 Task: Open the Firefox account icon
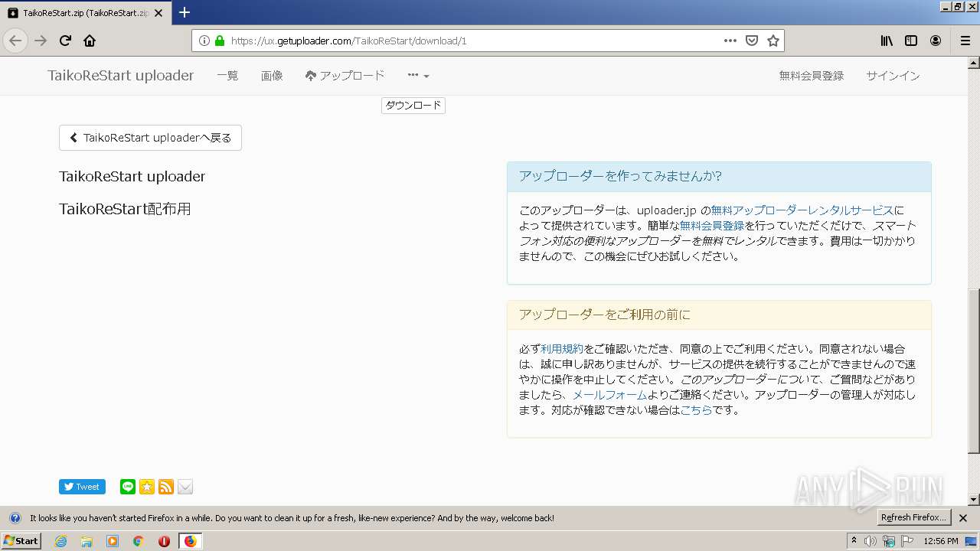coord(936,41)
